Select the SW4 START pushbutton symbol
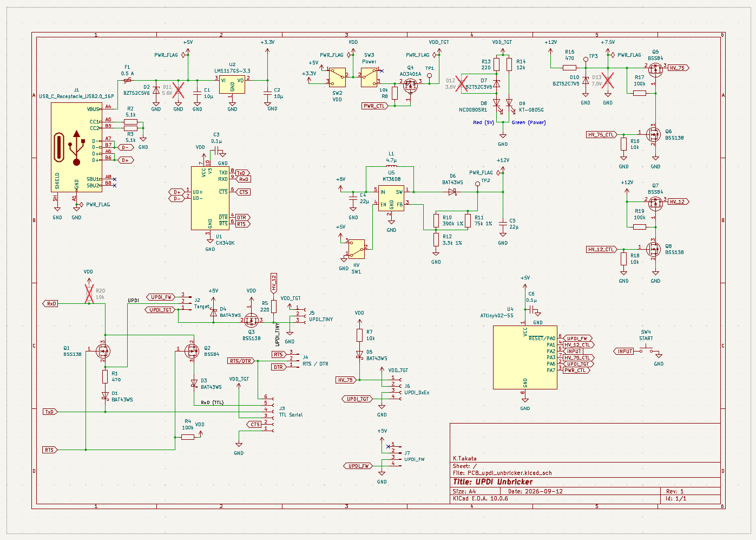 [646, 350]
